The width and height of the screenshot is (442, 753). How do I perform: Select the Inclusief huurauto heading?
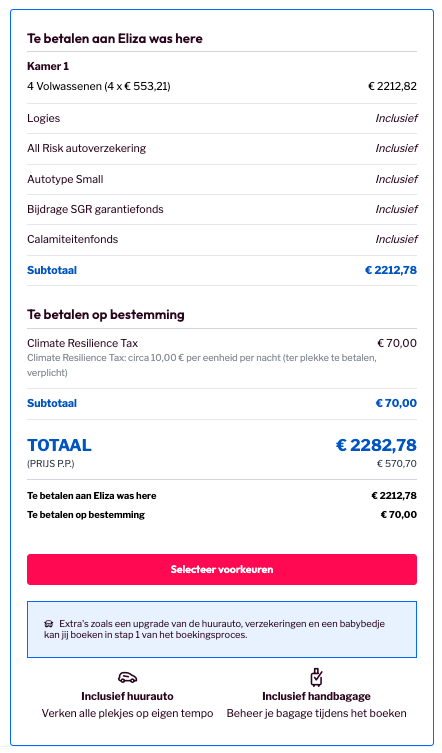(127, 696)
